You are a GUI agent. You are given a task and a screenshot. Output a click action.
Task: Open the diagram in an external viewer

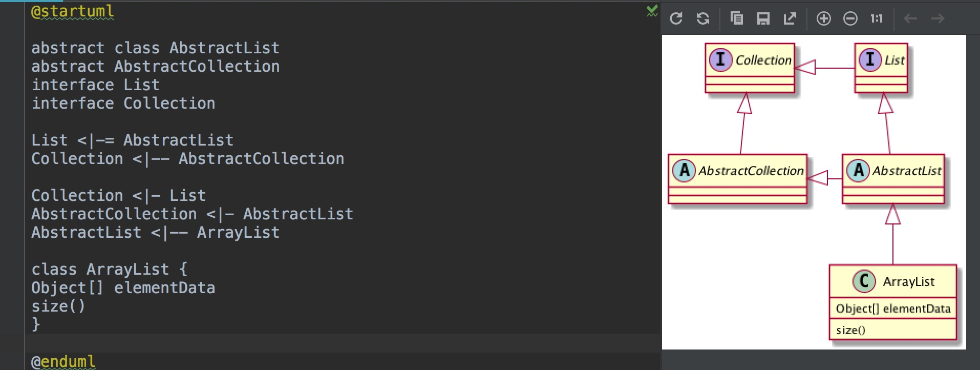click(790, 18)
